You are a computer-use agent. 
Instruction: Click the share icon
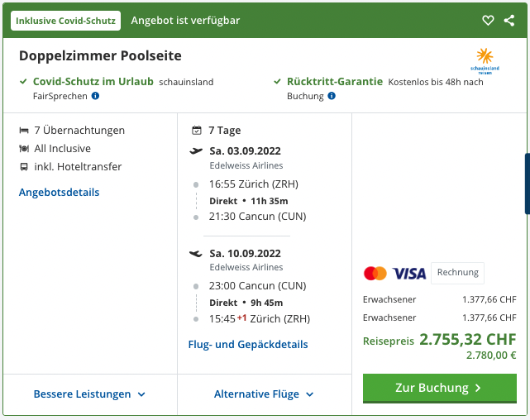(509, 20)
